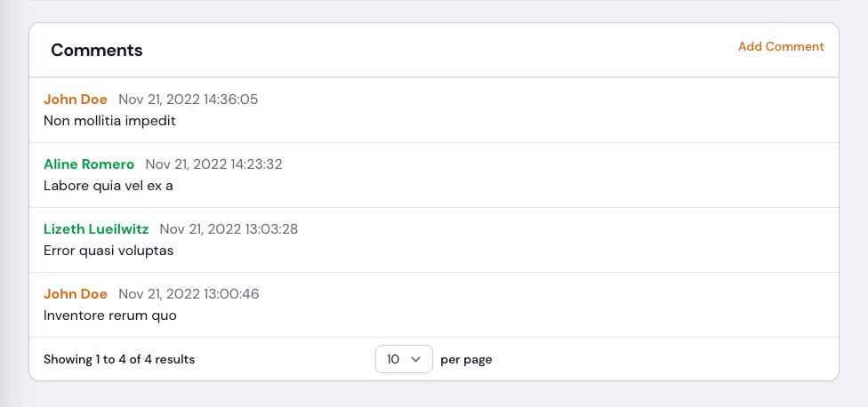Open John Doe author of 14:36:05 comment
868x407 pixels.
coord(76,100)
